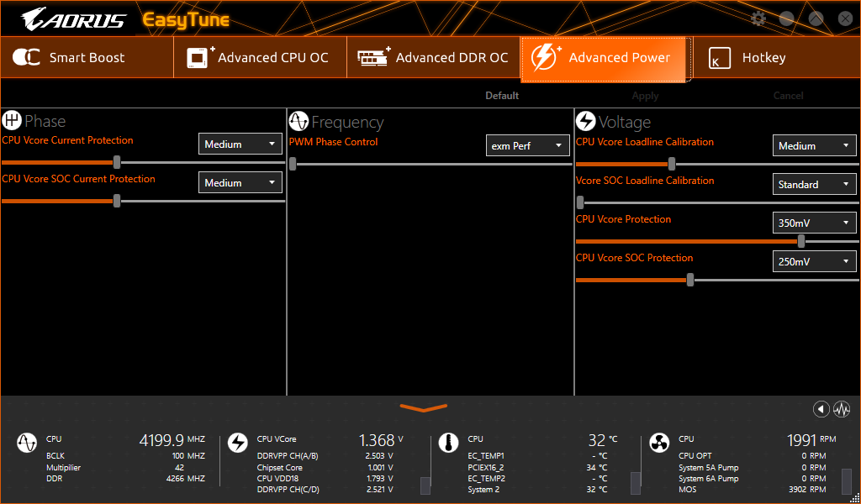Click the Multiplier 42 value
The height and width of the screenshot is (504, 861).
point(180,468)
